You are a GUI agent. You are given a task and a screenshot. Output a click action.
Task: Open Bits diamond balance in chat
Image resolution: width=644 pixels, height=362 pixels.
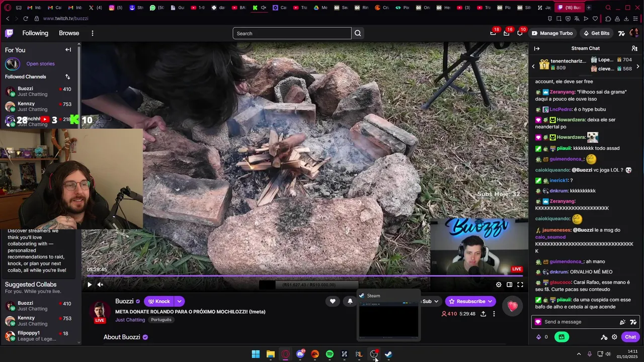point(542,337)
